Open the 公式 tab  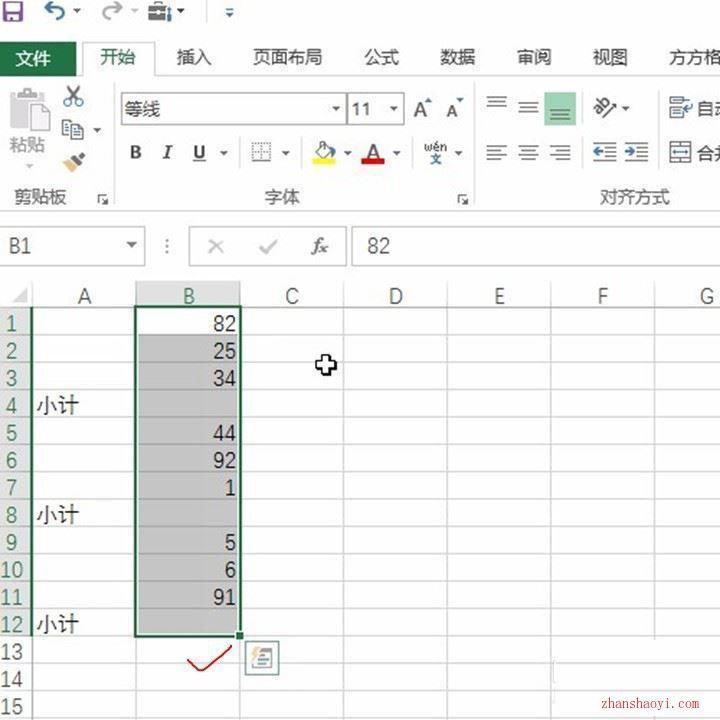tap(382, 58)
